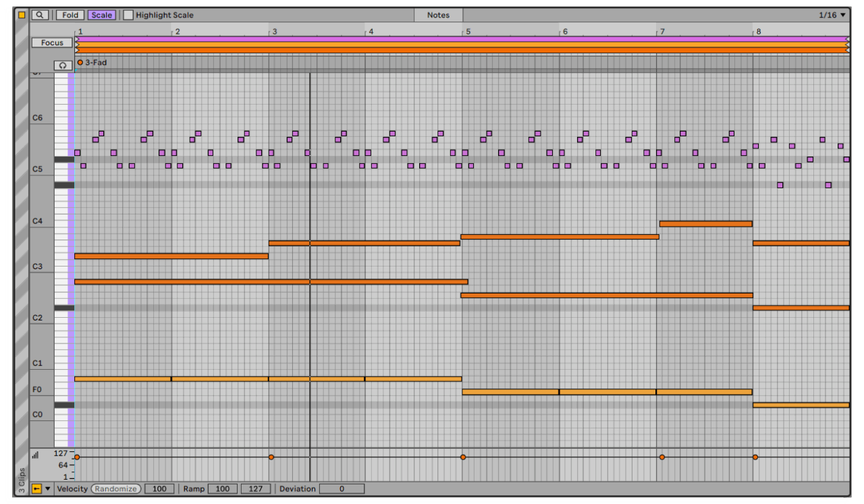This screenshot has height=504, width=864.
Task: Toggle the Focus button
Action: click(52, 43)
